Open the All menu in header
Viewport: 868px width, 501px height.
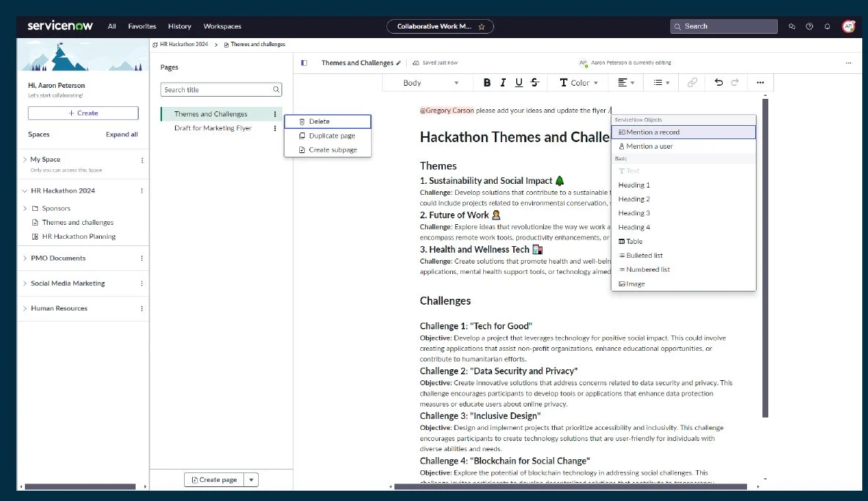(x=112, y=26)
